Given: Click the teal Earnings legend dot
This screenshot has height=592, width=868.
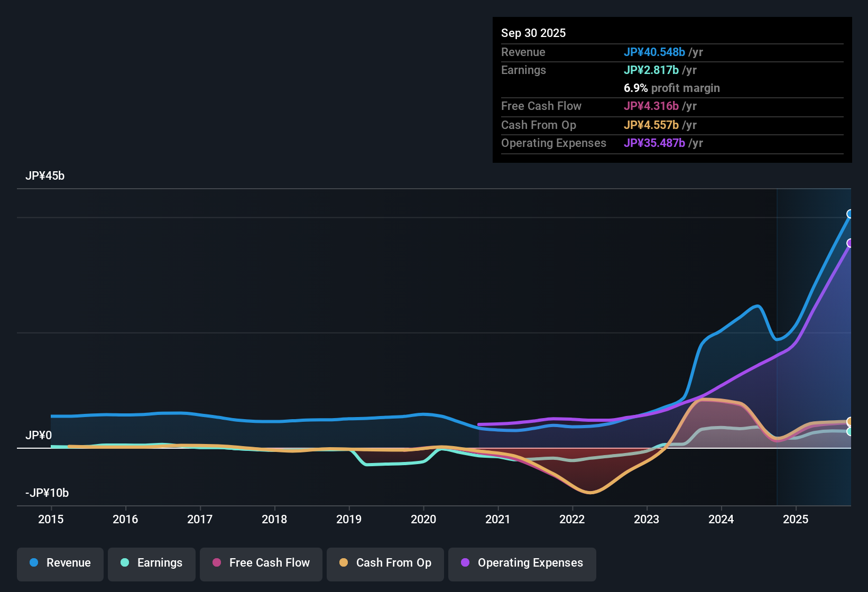Looking at the screenshot, I should click(125, 563).
